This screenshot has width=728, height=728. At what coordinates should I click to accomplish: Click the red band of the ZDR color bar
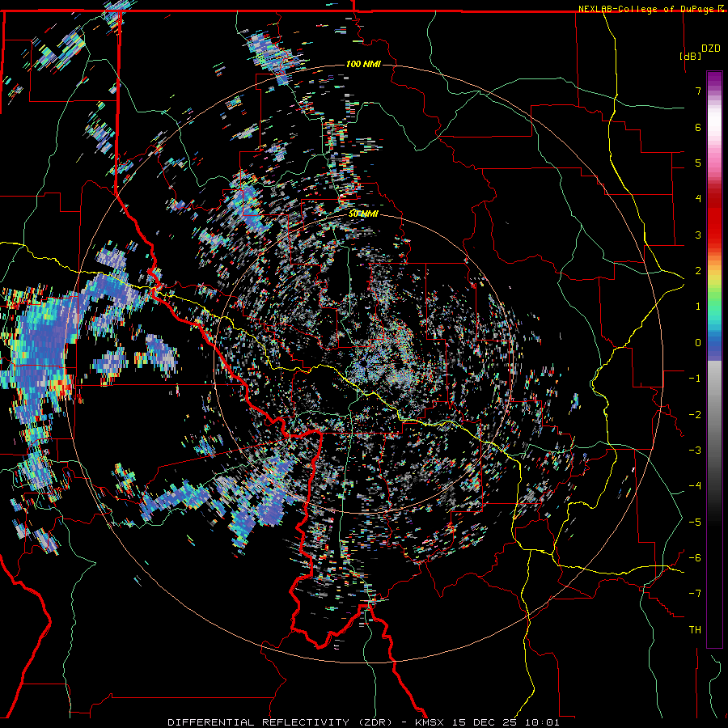pos(714,218)
